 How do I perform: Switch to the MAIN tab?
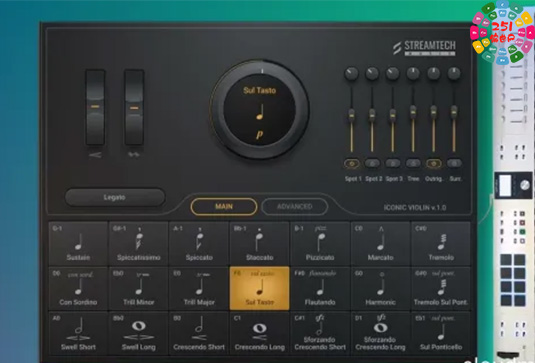[x=224, y=206]
